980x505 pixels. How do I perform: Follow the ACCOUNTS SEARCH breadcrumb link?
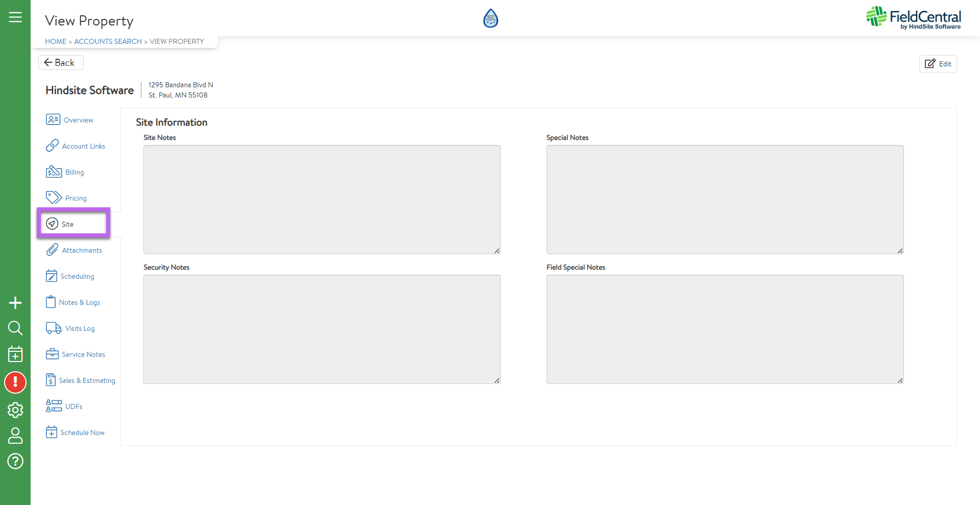pyautogui.click(x=108, y=41)
